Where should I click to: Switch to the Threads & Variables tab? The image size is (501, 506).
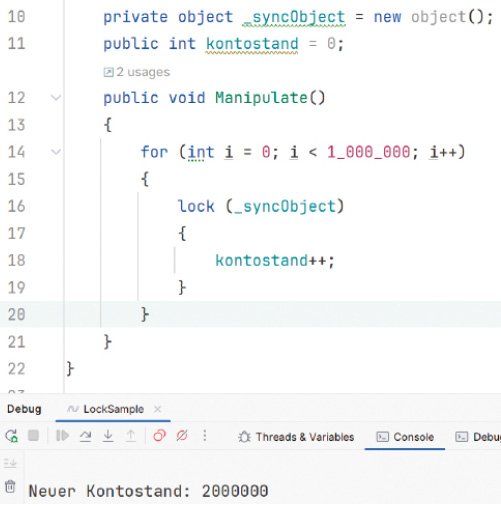(x=296, y=437)
